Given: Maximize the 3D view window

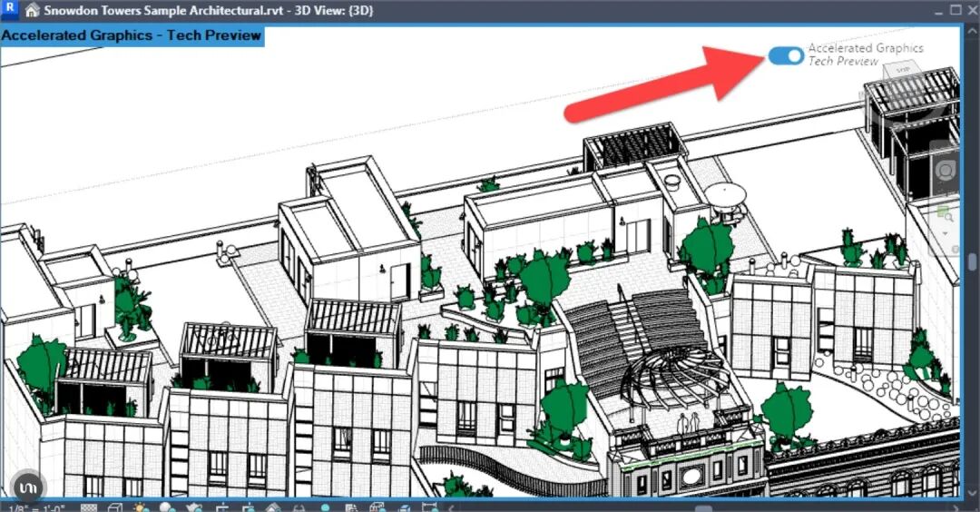Looking at the screenshot, I should pos(954,11).
